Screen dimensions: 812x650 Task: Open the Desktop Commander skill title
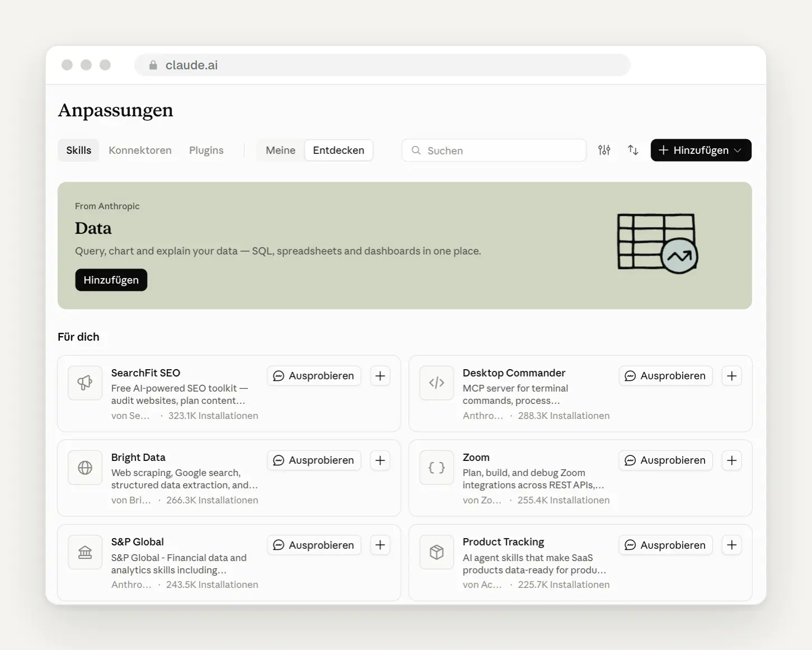514,373
